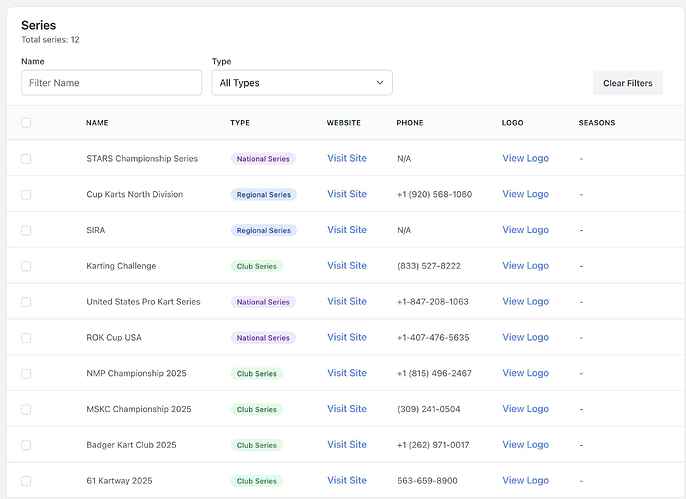Click the SEASONS column header
The height and width of the screenshot is (499, 686).
coord(597,123)
